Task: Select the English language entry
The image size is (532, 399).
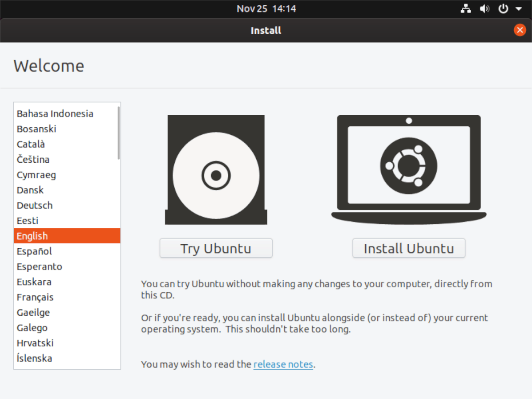Action: (x=32, y=236)
